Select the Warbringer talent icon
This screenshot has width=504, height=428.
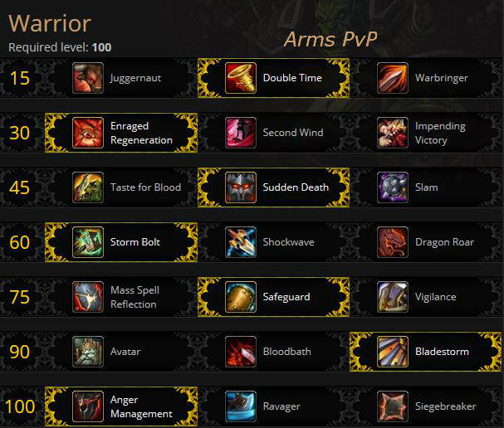[x=393, y=78]
